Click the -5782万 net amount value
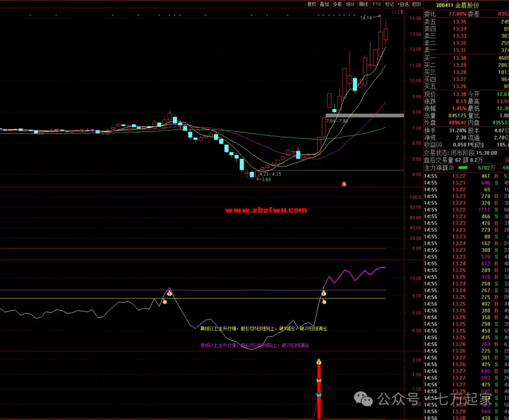This screenshot has width=509, height=420. (485, 168)
